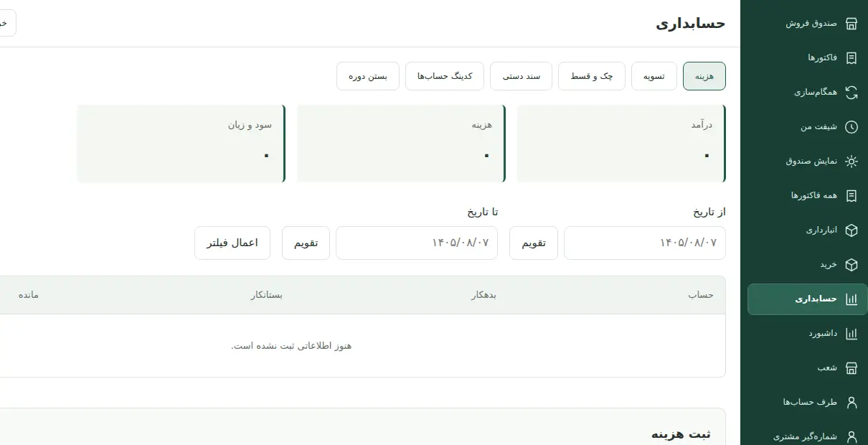This screenshot has width=868, height=445.
Task: Open the بستن دوره tab
Action: tap(368, 76)
